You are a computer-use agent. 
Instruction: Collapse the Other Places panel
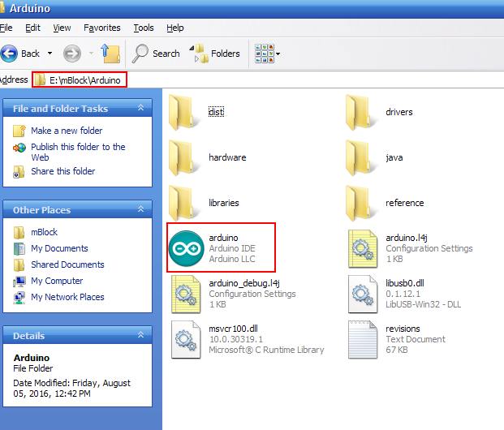click(x=140, y=209)
